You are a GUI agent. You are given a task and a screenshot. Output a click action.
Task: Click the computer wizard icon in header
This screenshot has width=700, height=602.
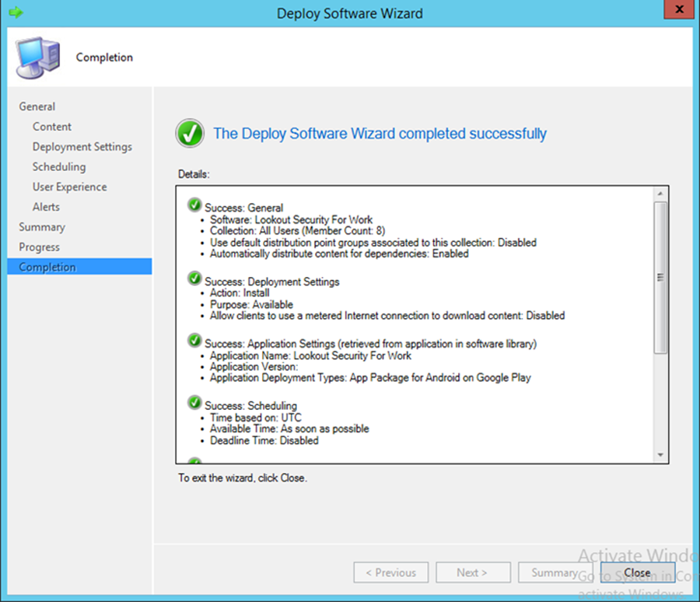pyautogui.click(x=37, y=58)
